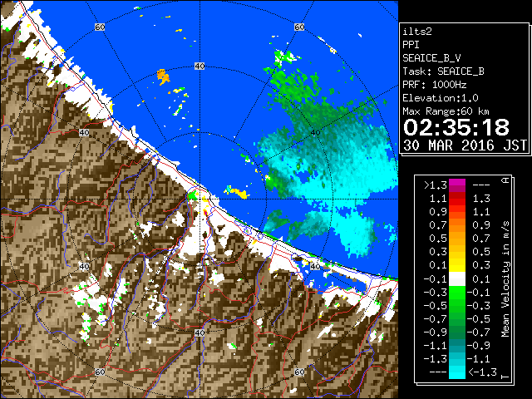
Task: Click the 'PPI' scan type label
Action: click(x=411, y=45)
